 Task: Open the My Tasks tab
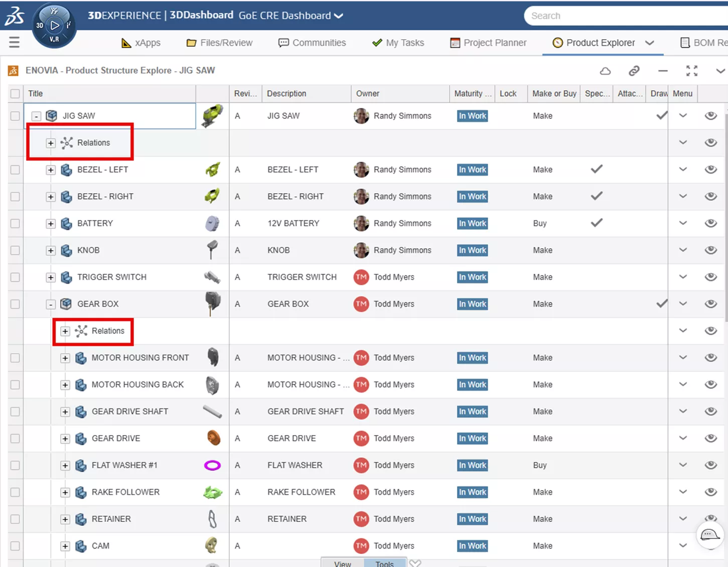(x=398, y=43)
